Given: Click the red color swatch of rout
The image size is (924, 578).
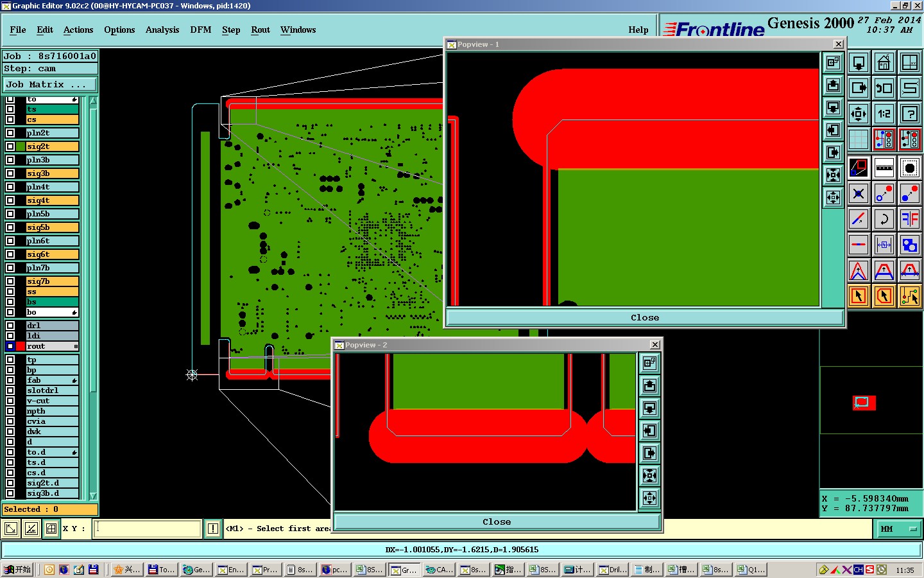Looking at the screenshot, I should [21, 346].
